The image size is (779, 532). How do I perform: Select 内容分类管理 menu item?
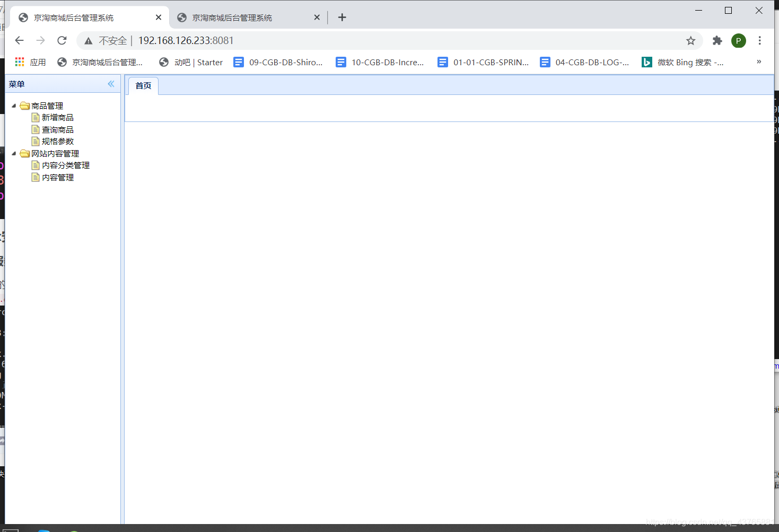coord(66,165)
